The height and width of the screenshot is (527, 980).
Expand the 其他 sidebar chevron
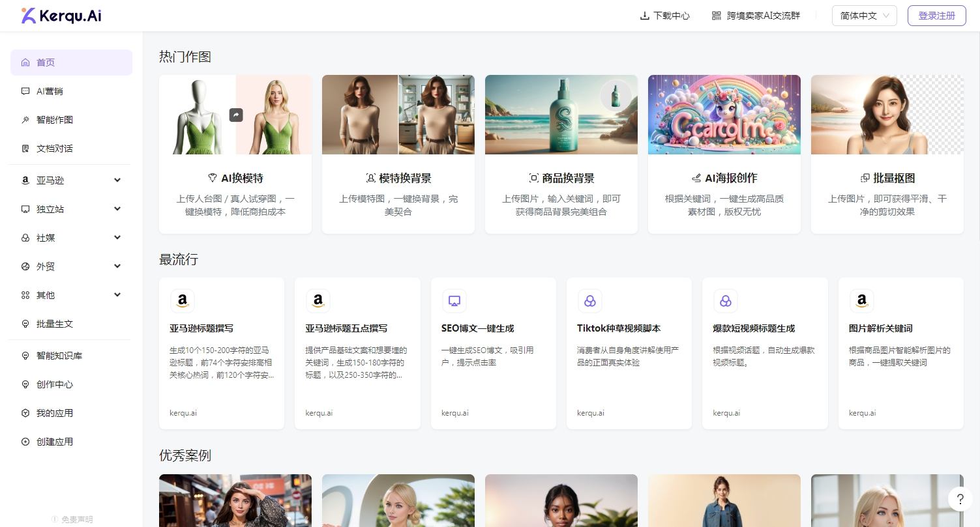point(117,295)
